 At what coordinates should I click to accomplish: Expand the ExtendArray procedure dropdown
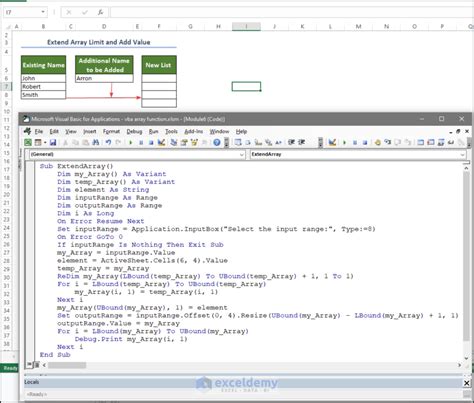pyautogui.click(x=462, y=154)
